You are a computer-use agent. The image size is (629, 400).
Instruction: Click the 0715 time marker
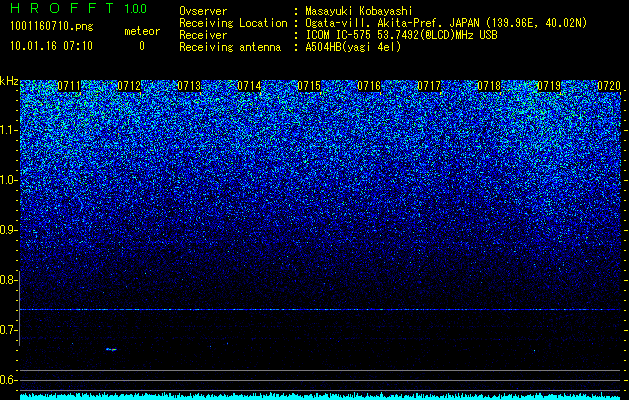(x=309, y=86)
